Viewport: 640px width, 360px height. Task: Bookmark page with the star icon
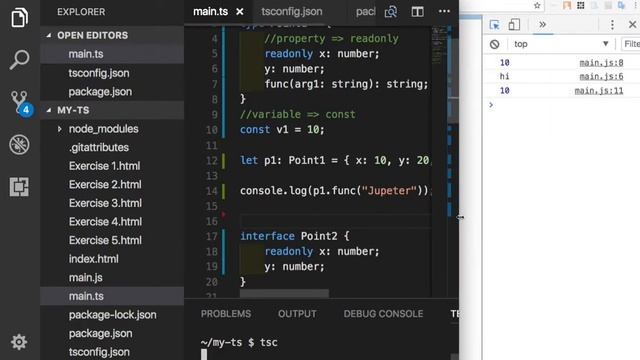[537, 6]
